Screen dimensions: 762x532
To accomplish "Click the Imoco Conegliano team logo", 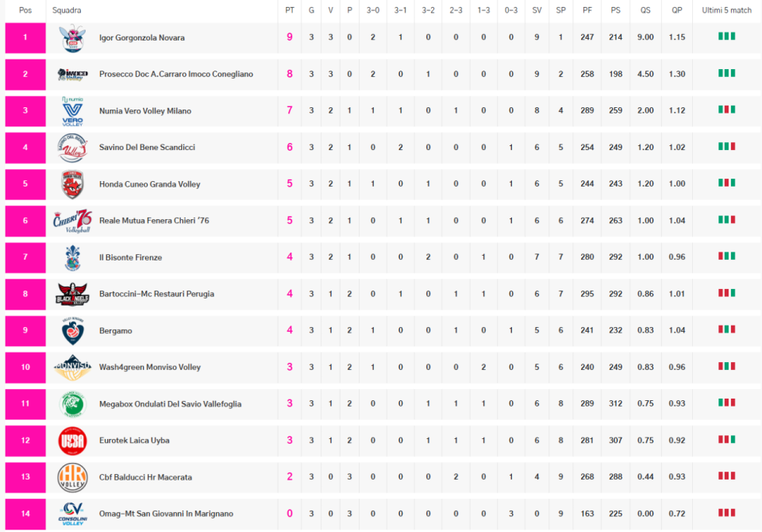I will pyautogui.click(x=72, y=75).
